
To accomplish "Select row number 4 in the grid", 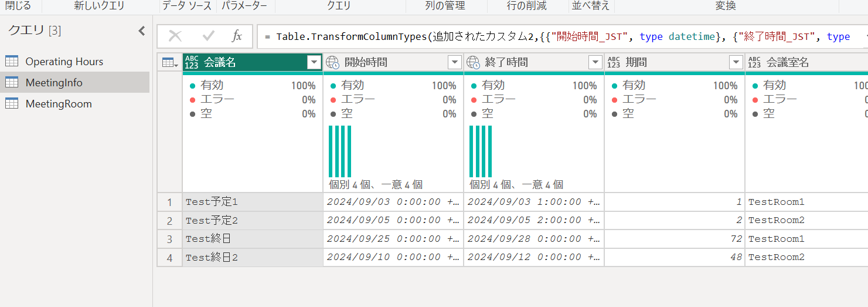I will point(170,257).
